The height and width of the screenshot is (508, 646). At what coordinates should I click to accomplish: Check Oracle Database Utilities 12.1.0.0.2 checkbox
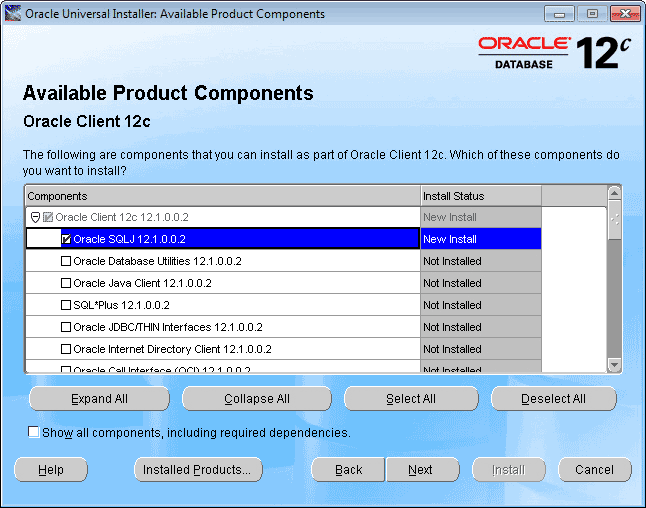coord(66,261)
